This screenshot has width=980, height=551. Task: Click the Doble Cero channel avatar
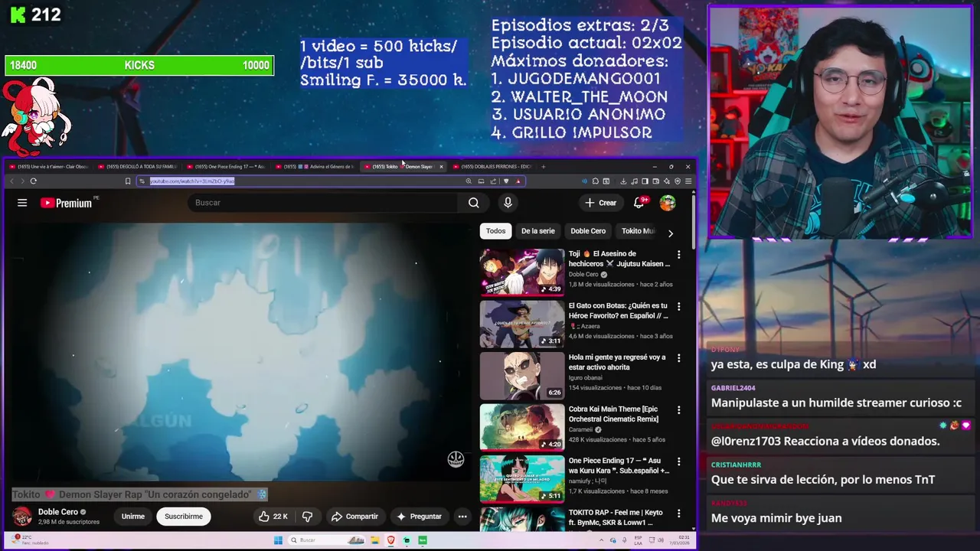point(22,517)
